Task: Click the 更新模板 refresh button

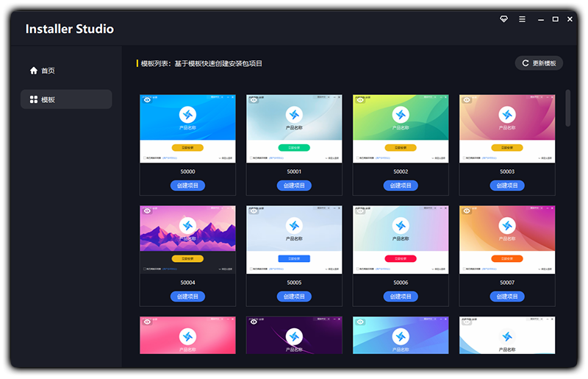Action: pos(539,63)
